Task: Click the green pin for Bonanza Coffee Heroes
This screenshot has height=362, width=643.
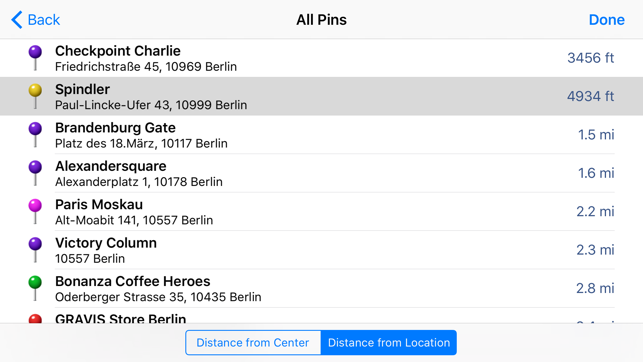Action: pyautogui.click(x=35, y=288)
